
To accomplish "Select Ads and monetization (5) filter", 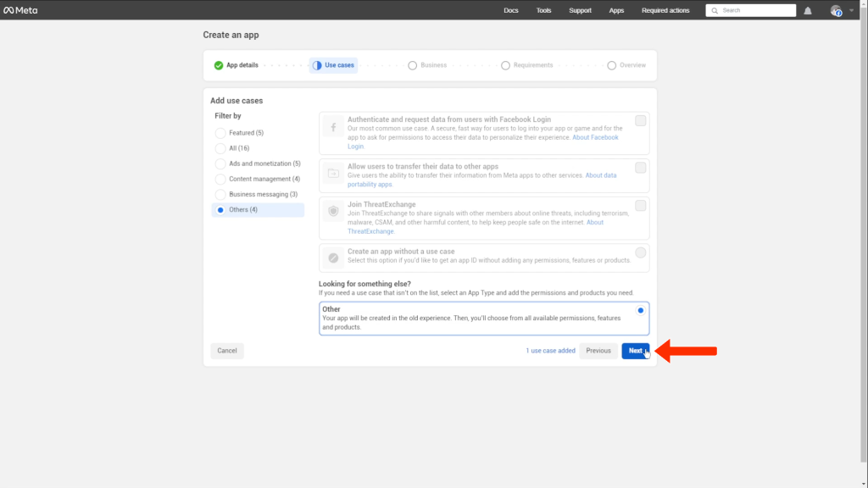I will click(220, 164).
